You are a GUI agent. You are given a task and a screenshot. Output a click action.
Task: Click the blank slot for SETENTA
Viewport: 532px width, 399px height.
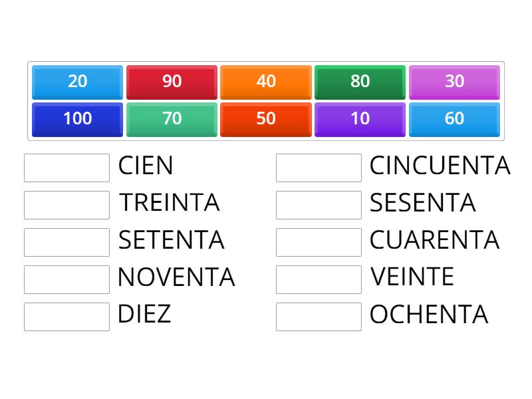[66, 242]
